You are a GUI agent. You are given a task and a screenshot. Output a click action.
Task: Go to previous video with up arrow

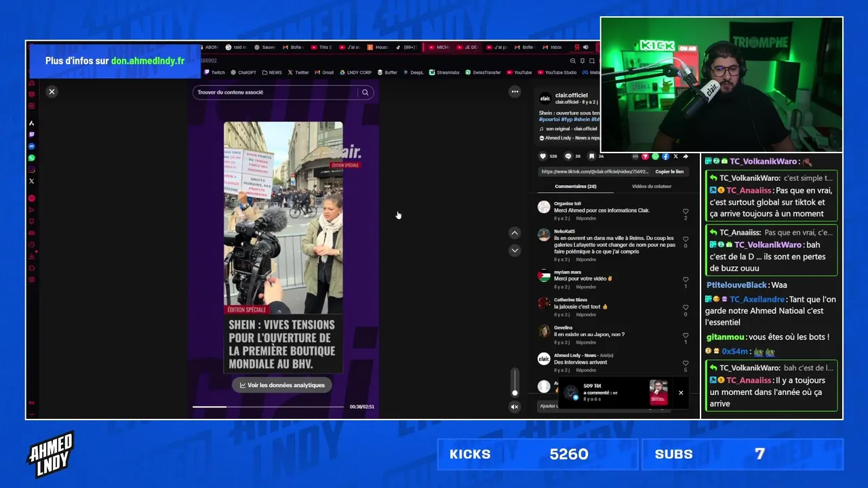[515, 233]
